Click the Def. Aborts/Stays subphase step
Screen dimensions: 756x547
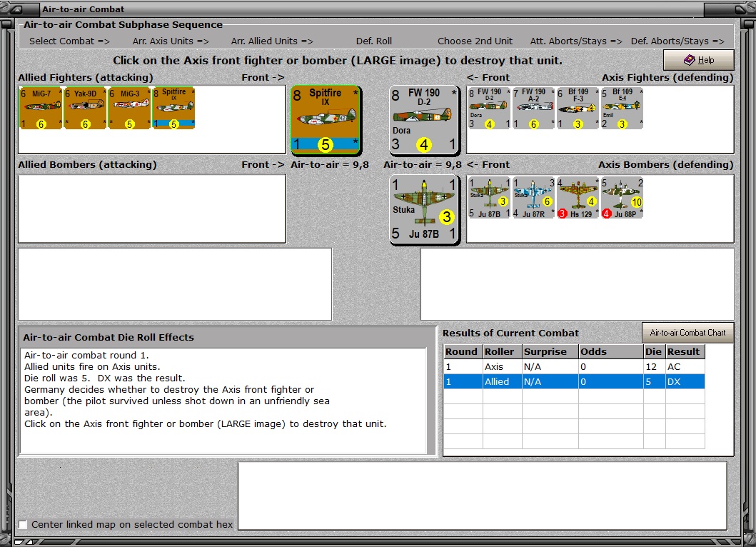(677, 41)
